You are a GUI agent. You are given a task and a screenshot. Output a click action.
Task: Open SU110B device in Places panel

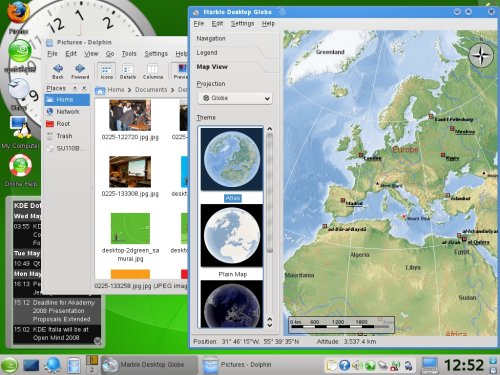67,148
